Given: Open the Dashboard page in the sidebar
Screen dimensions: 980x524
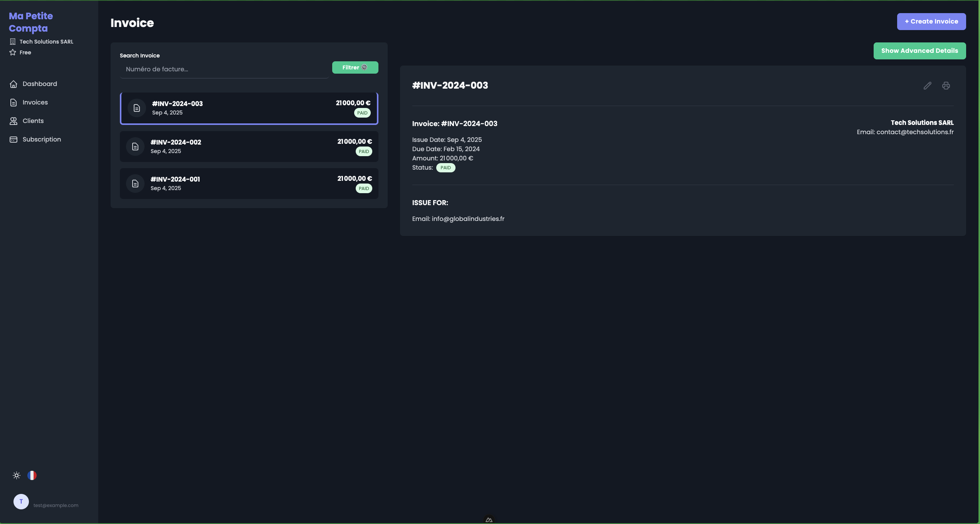Looking at the screenshot, I should (x=39, y=84).
